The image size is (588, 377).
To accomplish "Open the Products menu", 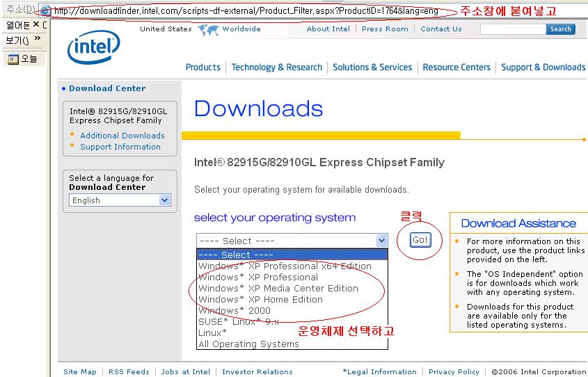I will 202,67.
